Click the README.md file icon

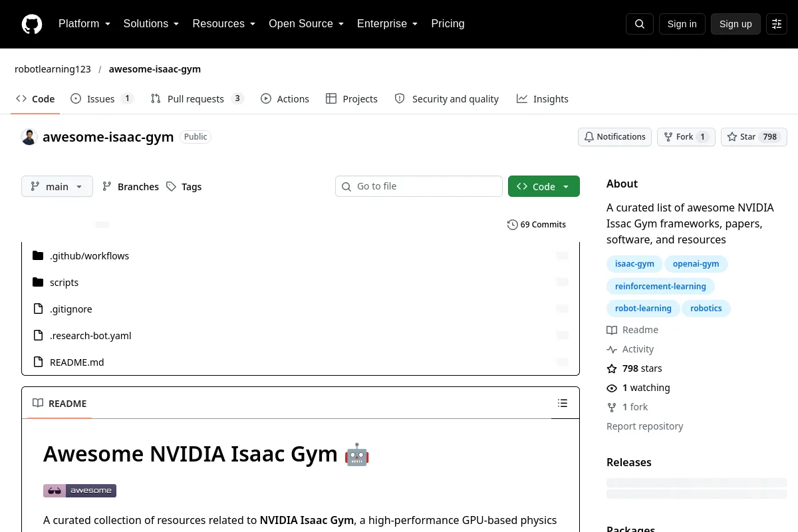(x=38, y=362)
